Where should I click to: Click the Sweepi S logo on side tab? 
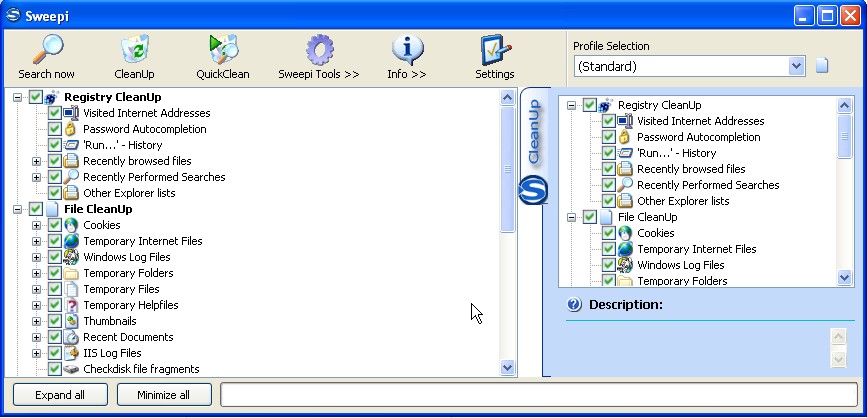point(533,190)
